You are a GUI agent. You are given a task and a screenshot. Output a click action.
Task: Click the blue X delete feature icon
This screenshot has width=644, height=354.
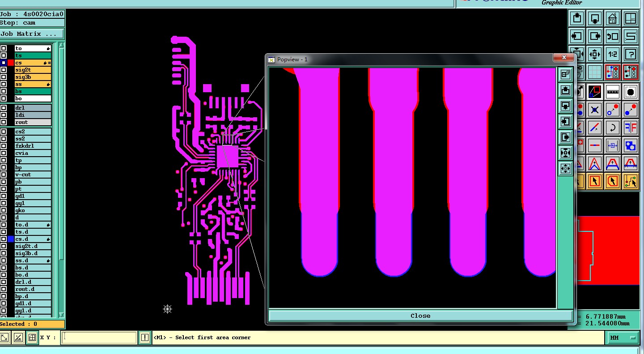(595, 110)
